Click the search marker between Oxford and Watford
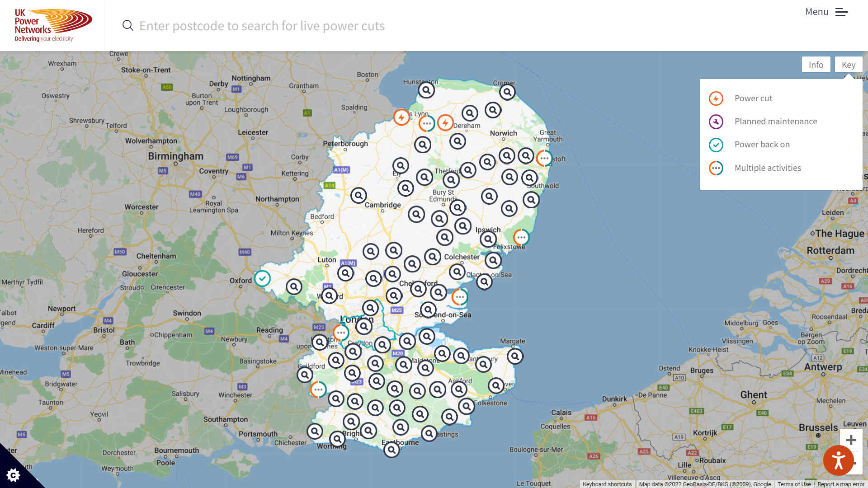This screenshot has height=488, width=868. pyautogui.click(x=294, y=286)
